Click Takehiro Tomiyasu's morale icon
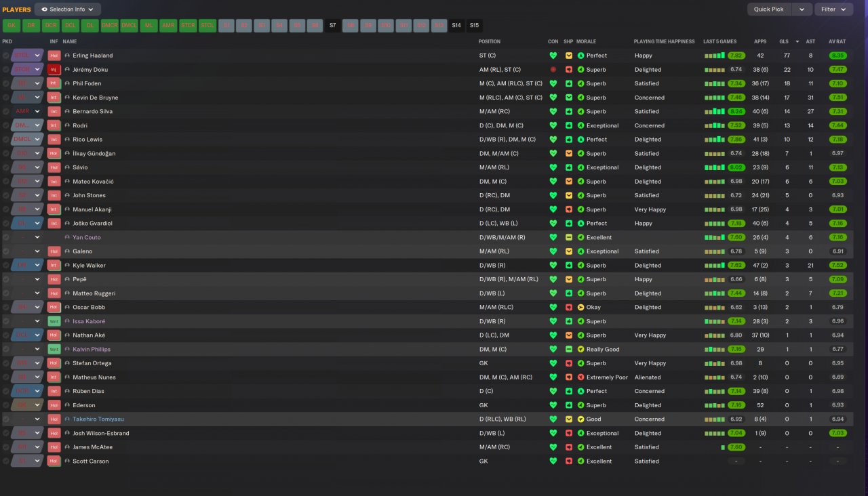This screenshot has height=496, width=868. [580, 419]
